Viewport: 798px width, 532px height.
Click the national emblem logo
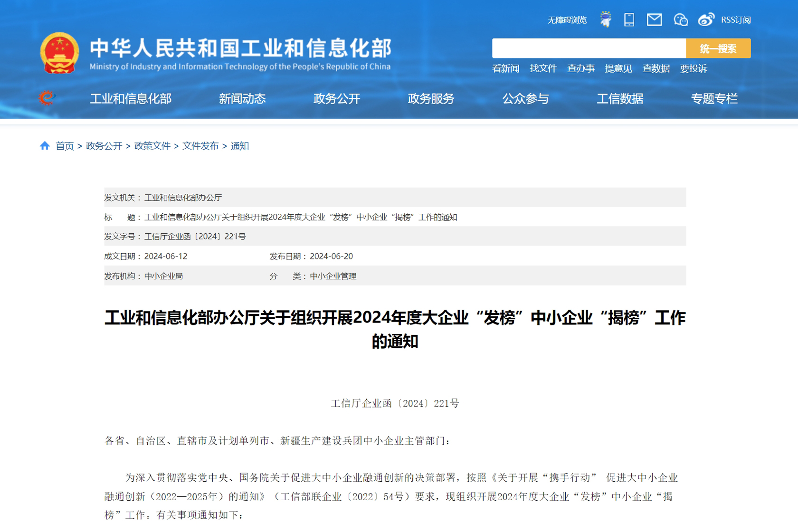pyautogui.click(x=59, y=53)
